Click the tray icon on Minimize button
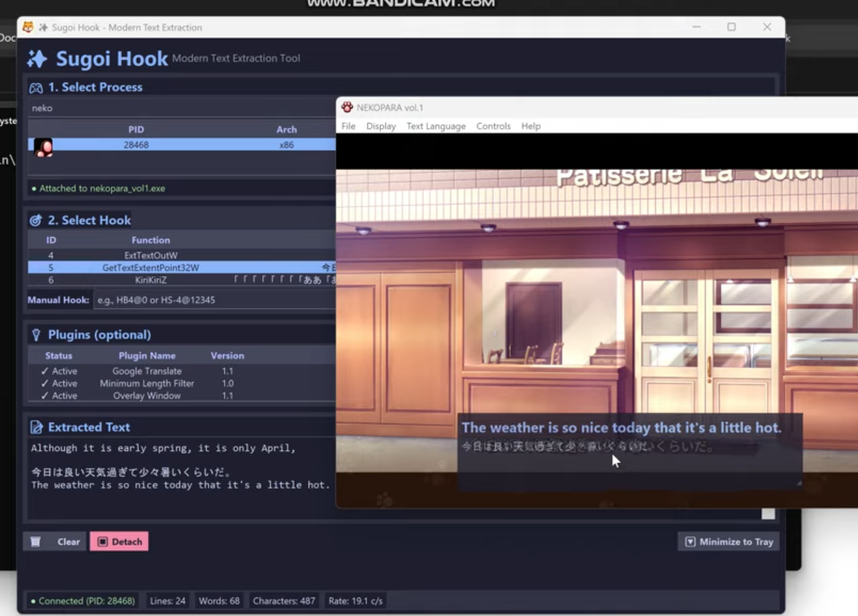Screen dimensions: 858x616 pyautogui.click(x=690, y=542)
